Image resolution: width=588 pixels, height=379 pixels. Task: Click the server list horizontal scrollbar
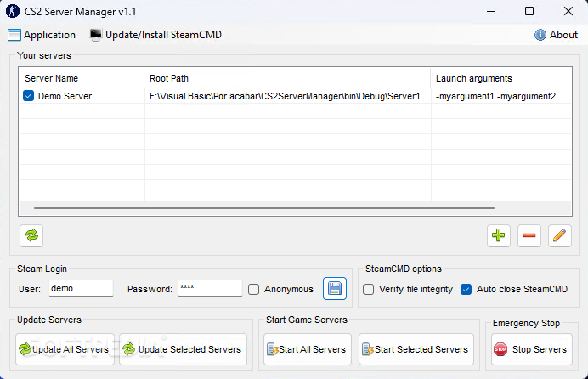tap(264, 207)
